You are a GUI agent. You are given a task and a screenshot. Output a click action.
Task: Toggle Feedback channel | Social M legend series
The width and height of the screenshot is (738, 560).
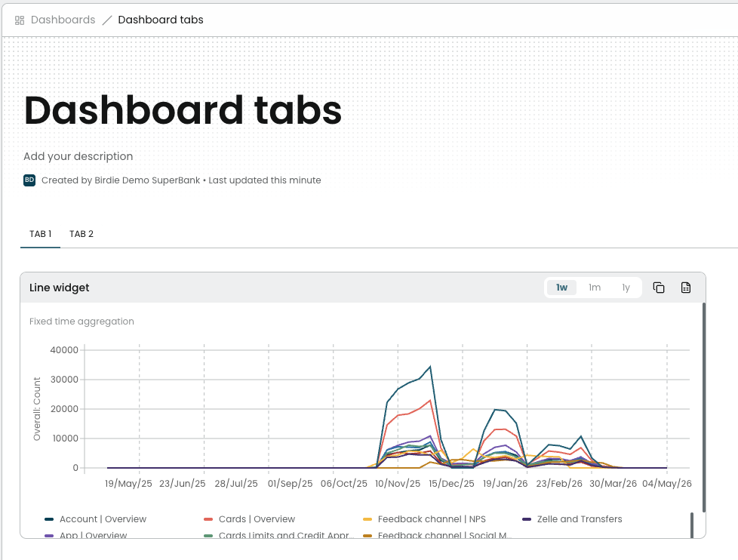(x=438, y=534)
